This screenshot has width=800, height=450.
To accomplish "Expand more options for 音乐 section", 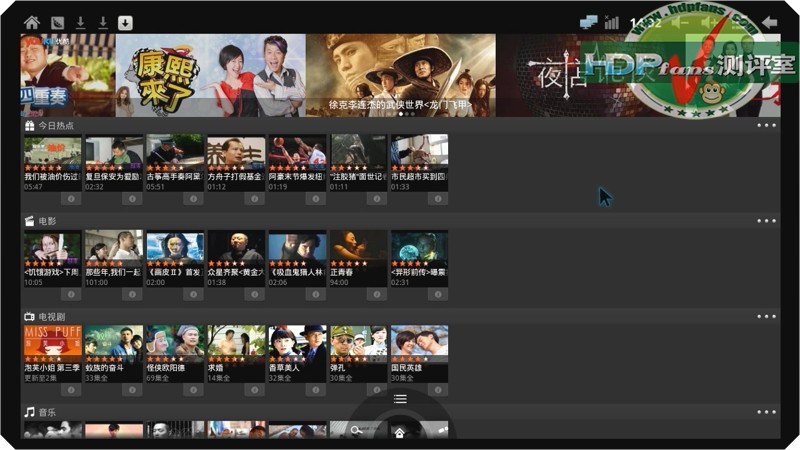I will click(x=766, y=412).
